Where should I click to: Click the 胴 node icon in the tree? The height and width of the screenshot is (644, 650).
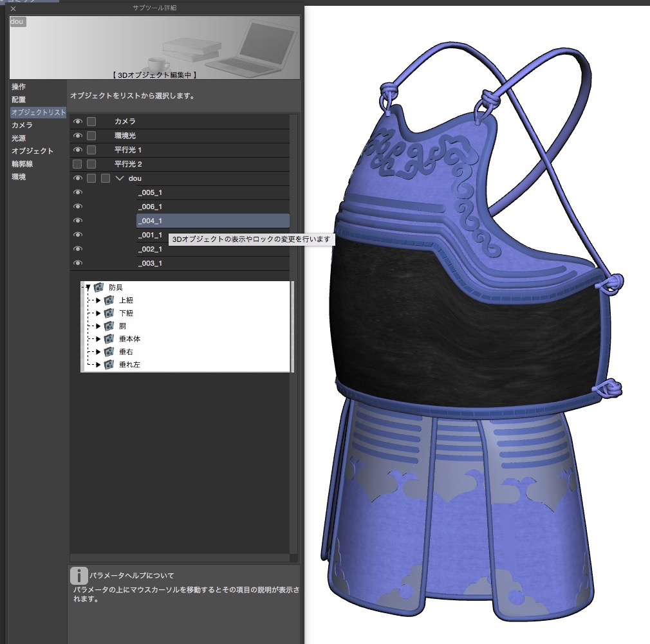(109, 326)
